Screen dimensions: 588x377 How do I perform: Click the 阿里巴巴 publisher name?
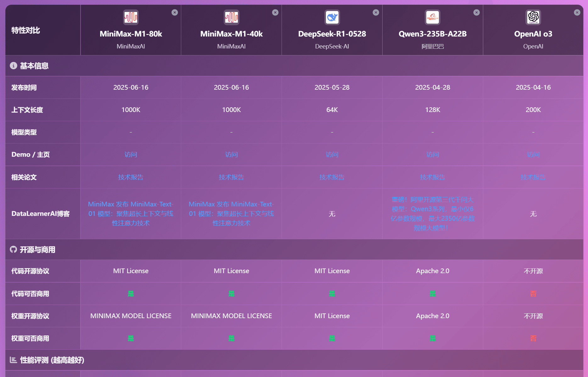coord(433,46)
